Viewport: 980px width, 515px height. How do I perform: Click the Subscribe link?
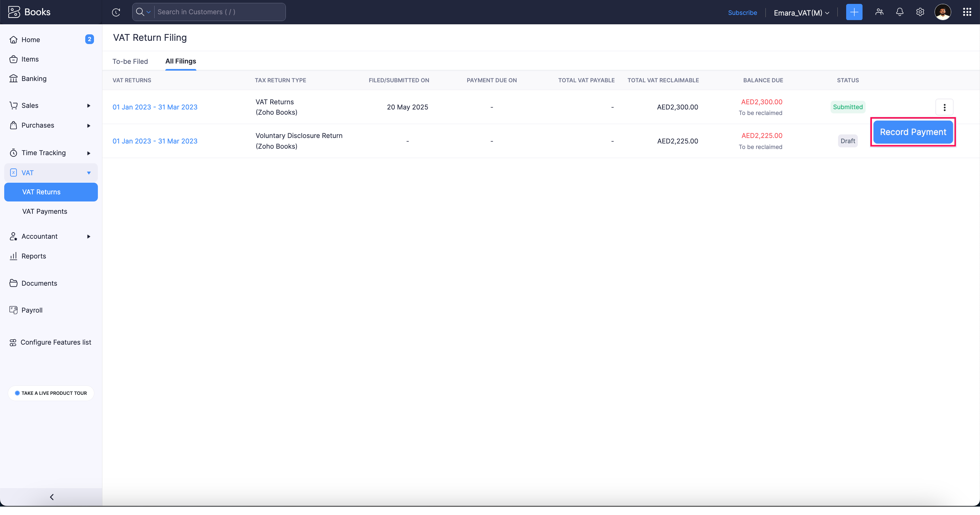click(742, 13)
